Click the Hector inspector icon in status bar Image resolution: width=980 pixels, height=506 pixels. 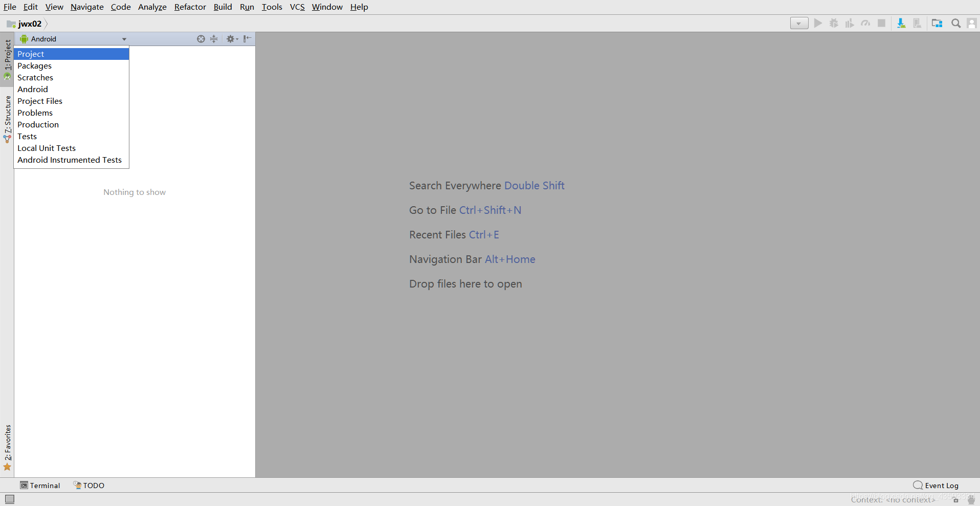point(971,500)
